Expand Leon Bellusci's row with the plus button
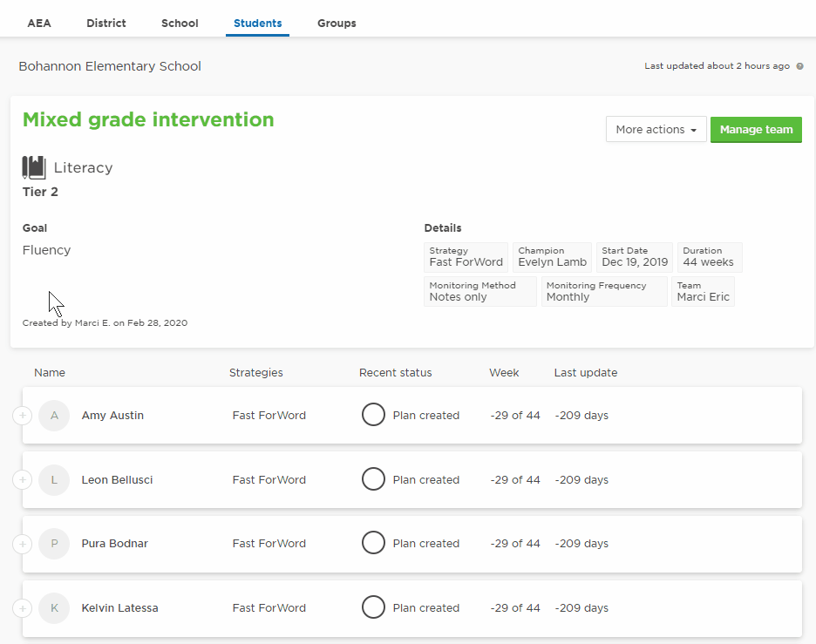This screenshot has height=644, width=816. coord(23,479)
